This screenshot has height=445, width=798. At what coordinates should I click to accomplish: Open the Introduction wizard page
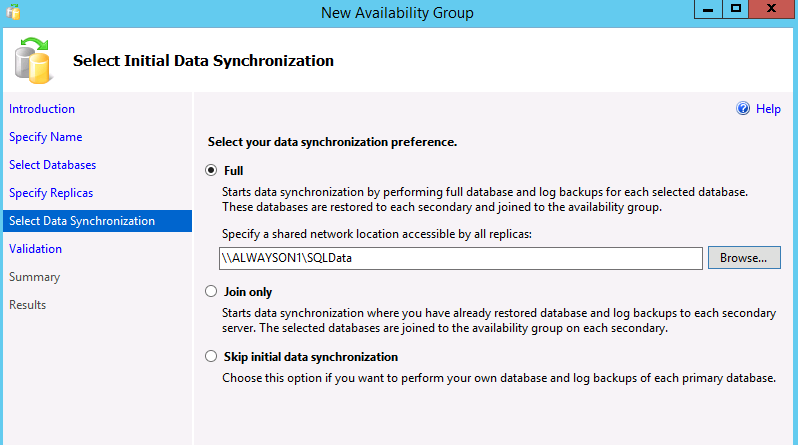click(x=42, y=109)
